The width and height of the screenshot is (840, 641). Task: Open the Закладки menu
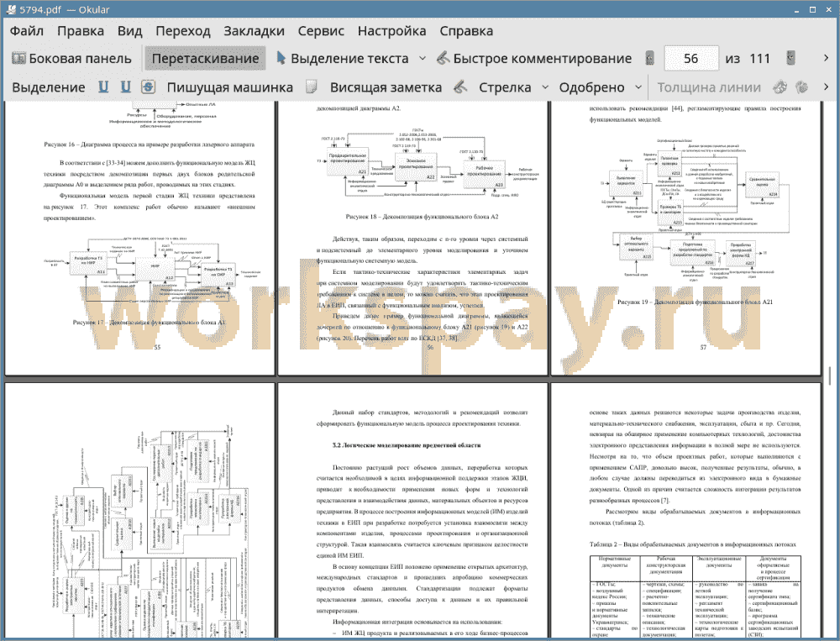(254, 31)
